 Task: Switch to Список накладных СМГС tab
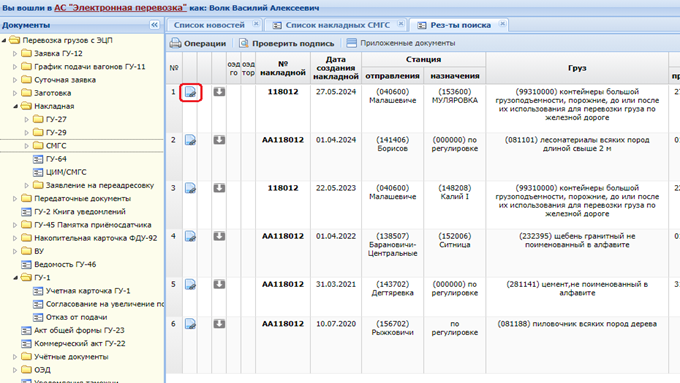pos(337,25)
